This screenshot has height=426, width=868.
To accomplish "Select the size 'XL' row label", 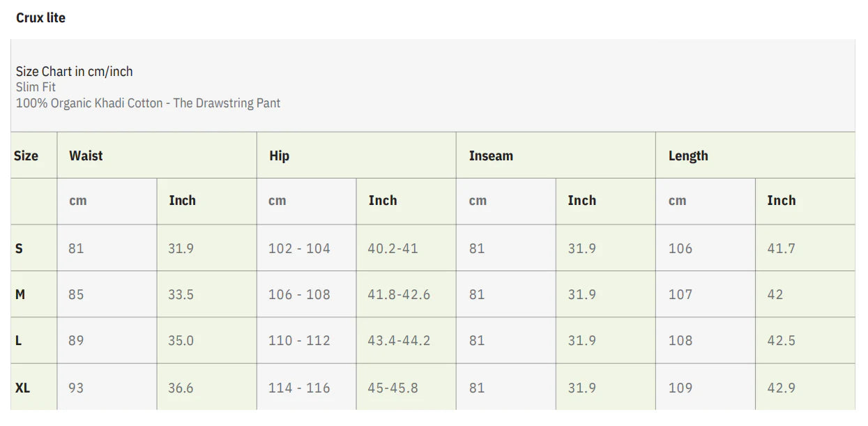I will [22, 387].
